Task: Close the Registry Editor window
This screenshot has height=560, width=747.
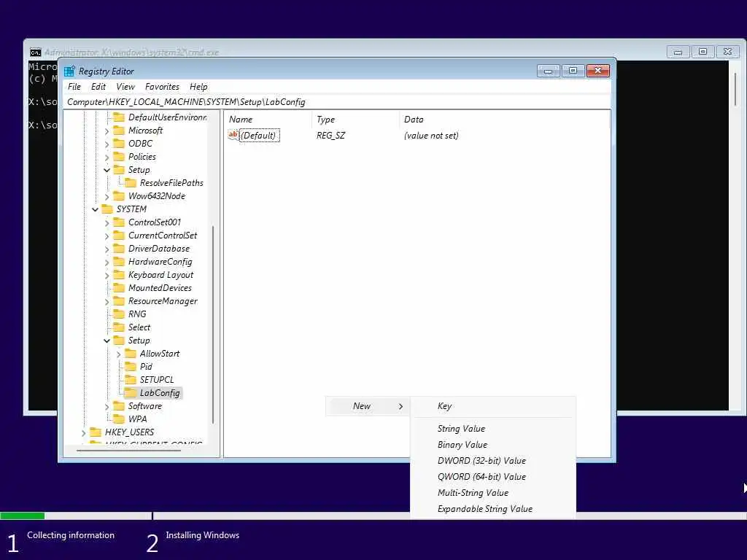Action: 598,71
